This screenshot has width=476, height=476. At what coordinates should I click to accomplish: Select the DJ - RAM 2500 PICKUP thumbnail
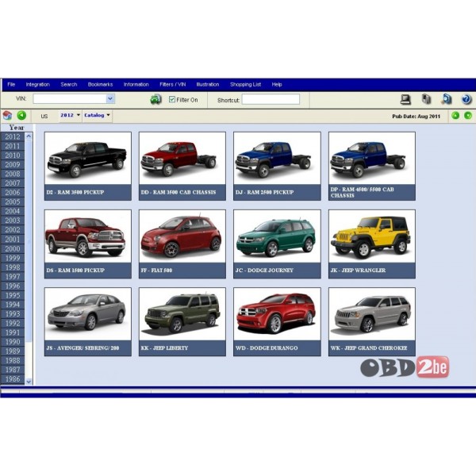(x=277, y=166)
